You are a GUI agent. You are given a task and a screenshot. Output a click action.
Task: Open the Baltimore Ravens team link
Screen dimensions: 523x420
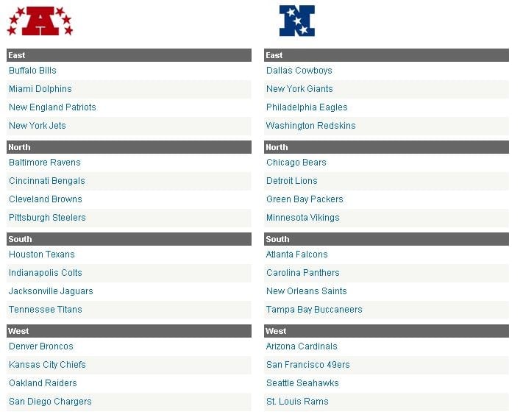(x=45, y=163)
